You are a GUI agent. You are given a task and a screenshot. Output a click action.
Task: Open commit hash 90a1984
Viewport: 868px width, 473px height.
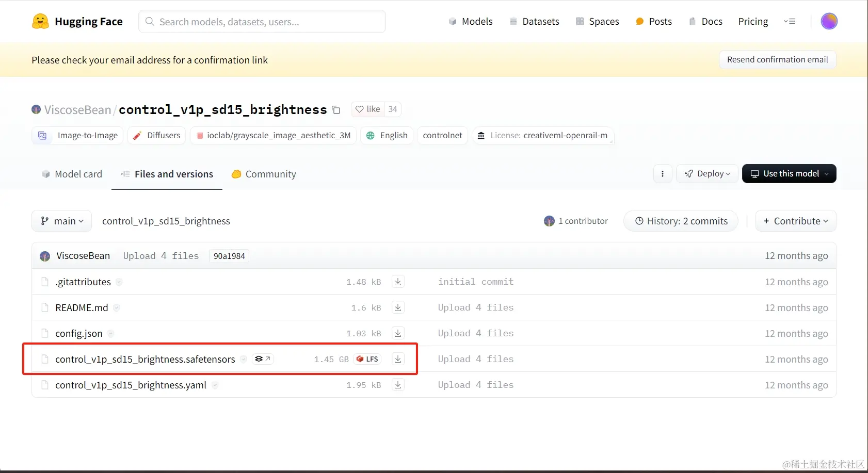click(x=229, y=256)
